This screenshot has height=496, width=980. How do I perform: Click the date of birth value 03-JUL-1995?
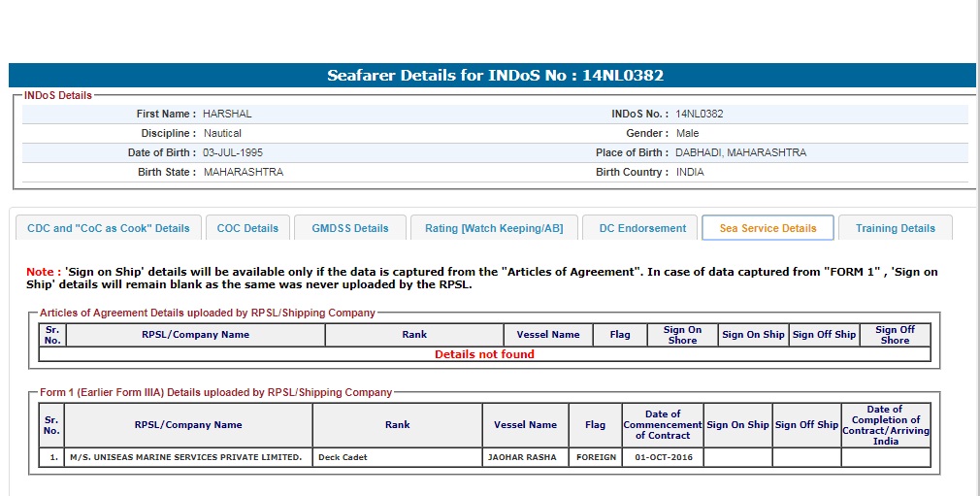tap(233, 152)
